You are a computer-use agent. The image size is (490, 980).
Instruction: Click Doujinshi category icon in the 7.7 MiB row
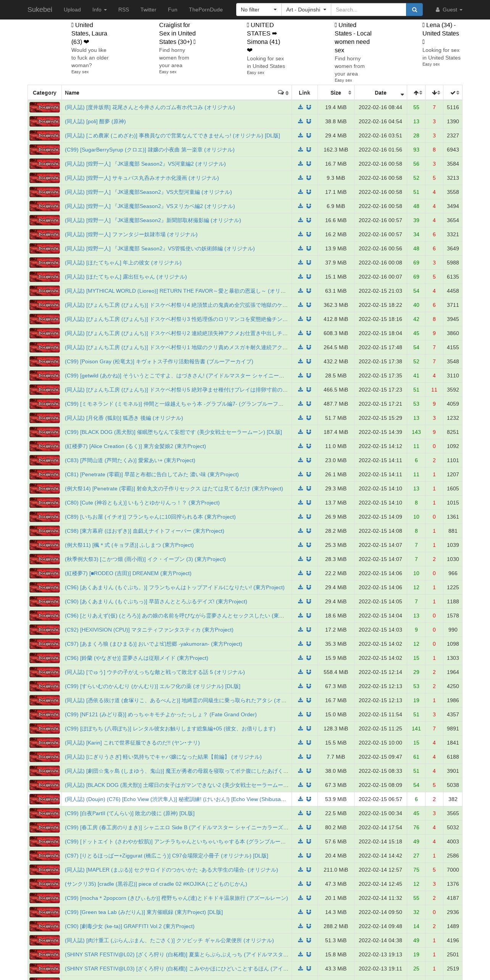click(45, 757)
